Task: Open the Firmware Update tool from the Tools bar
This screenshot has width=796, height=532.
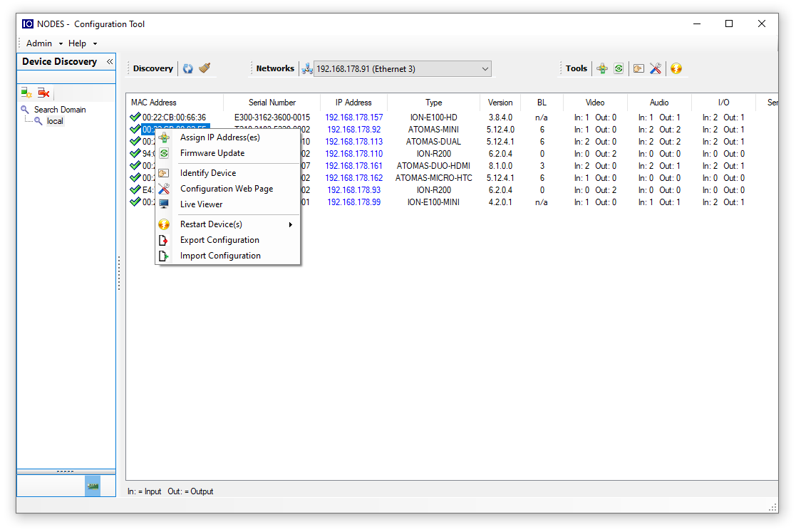Action: (x=619, y=68)
